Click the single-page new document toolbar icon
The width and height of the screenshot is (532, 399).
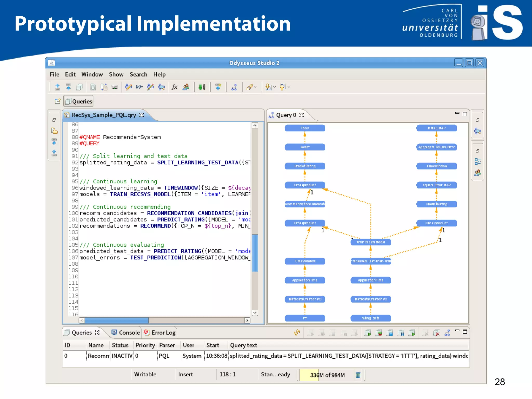click(93, 87)
